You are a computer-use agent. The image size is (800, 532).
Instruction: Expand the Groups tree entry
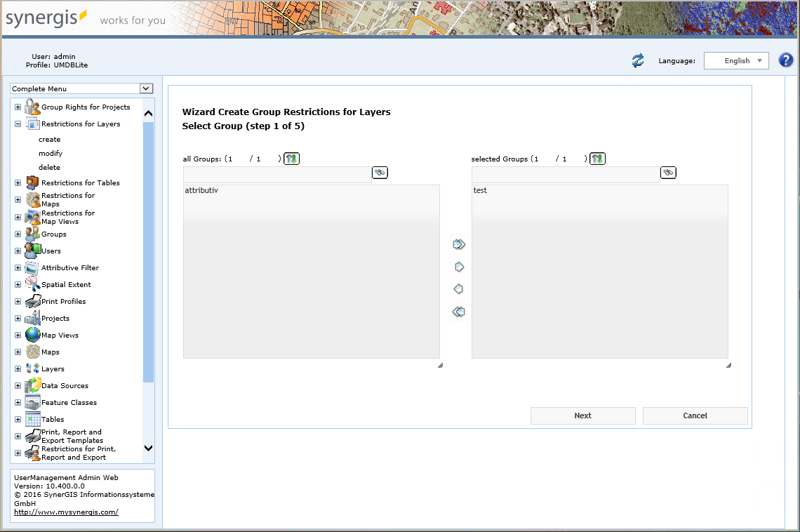click(x=17, y=234)
